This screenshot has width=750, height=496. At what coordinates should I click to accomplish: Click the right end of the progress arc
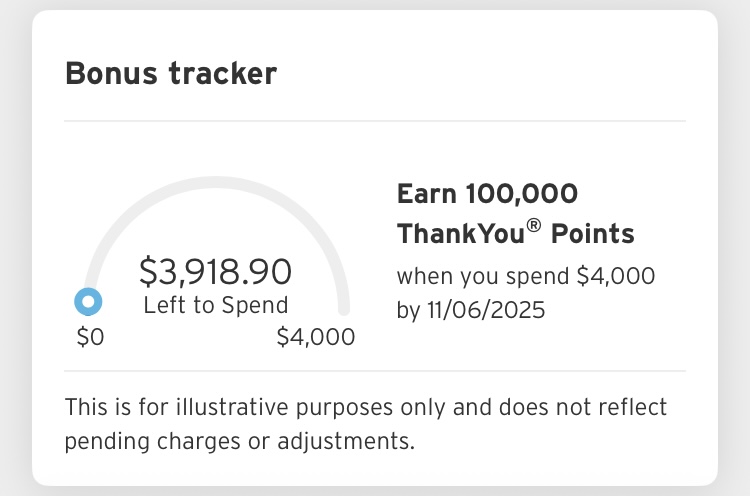pos(344,305)
